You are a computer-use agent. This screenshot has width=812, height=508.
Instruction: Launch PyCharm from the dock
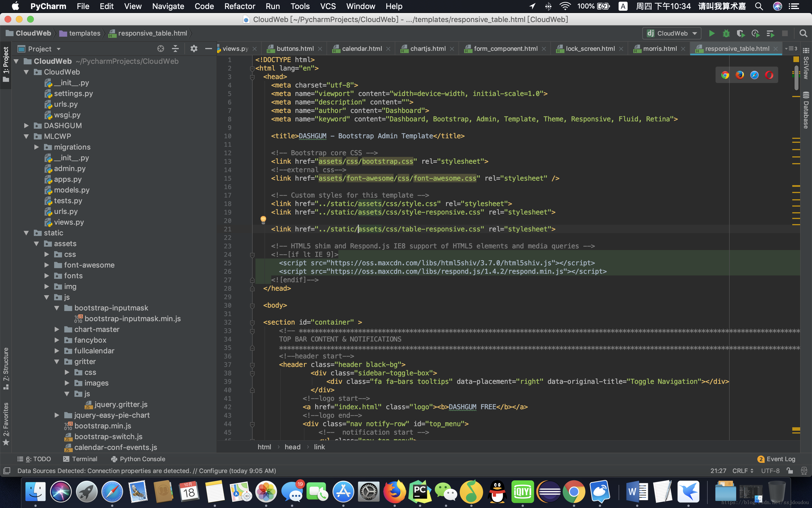coord(420,492)
